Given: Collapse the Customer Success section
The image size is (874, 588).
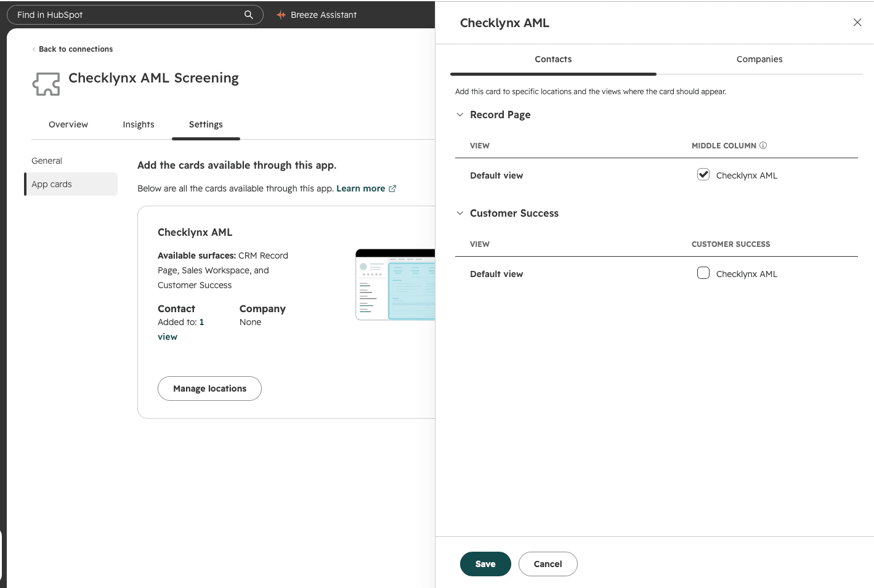Looking at the screenshot, I should point(460,213).
